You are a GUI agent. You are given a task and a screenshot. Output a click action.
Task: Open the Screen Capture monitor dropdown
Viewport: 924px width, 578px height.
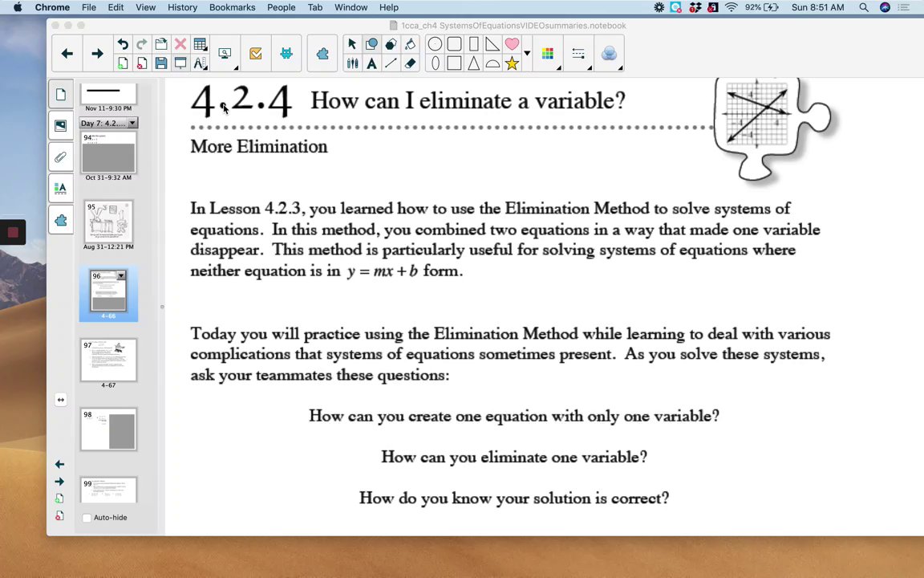coord(225,55)
